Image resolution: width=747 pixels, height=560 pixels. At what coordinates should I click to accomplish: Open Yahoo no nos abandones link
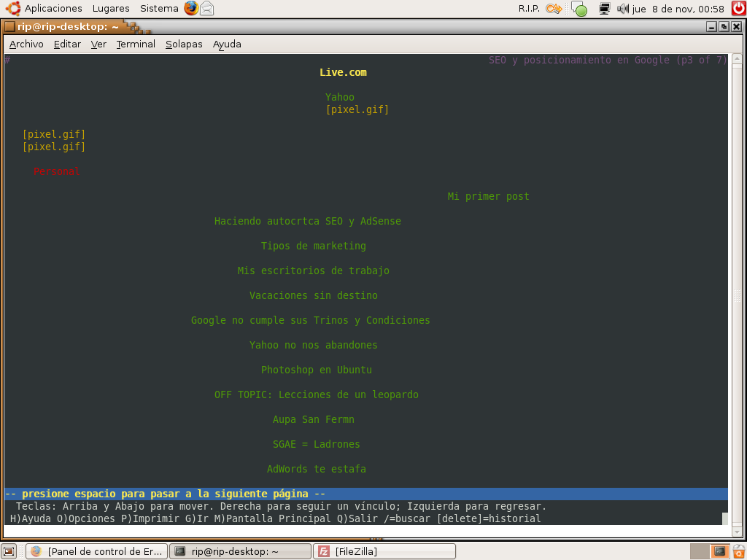[x=314, y=345]
